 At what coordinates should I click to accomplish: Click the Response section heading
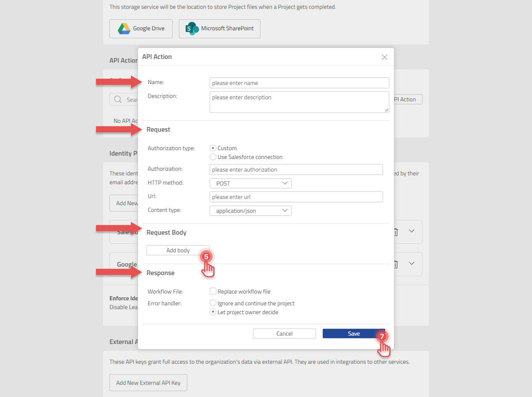tap(160, 273)
